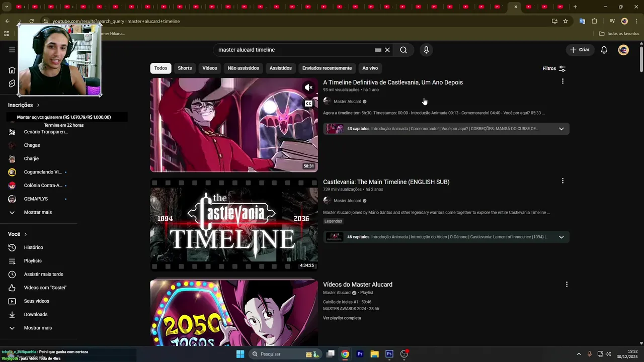Open the browser extensions puzzle icon
The width and height of the screenshot is (644, 362).
[x=595, y=21]
